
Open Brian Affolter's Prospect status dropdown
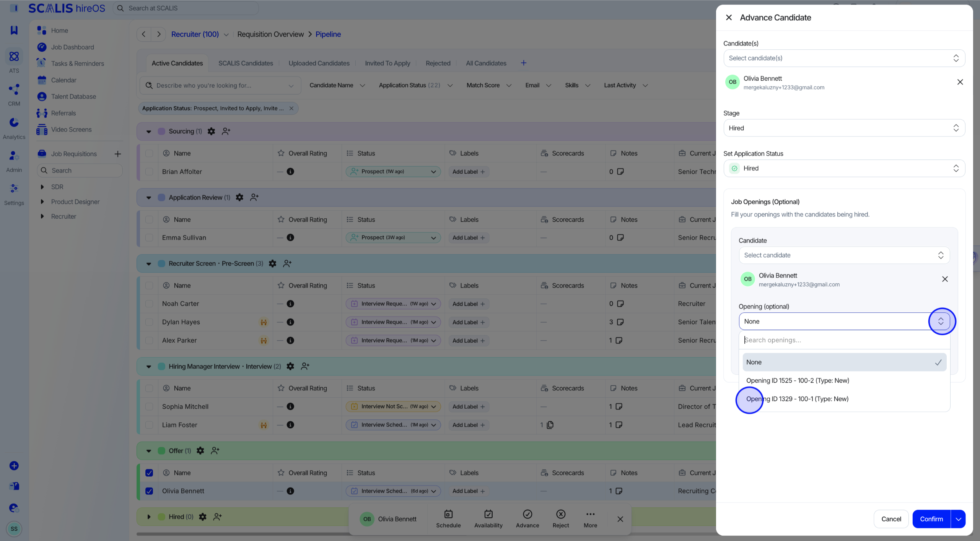(393, 172)
